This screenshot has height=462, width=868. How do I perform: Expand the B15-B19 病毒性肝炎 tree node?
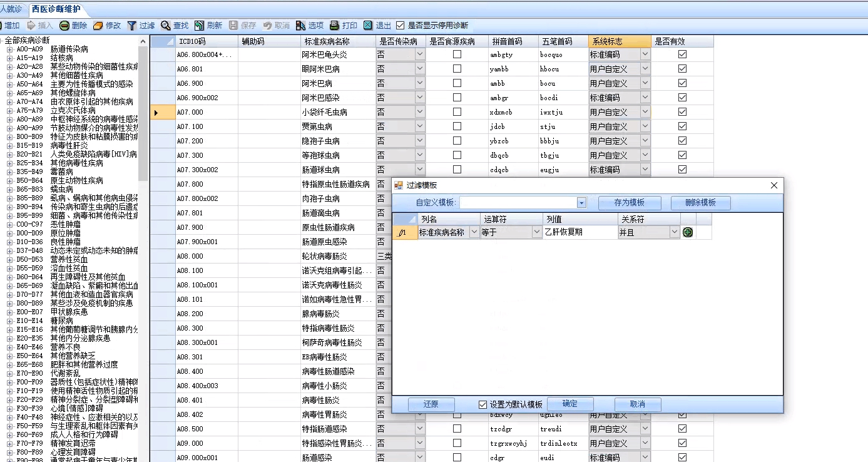[x=9, y=145]
